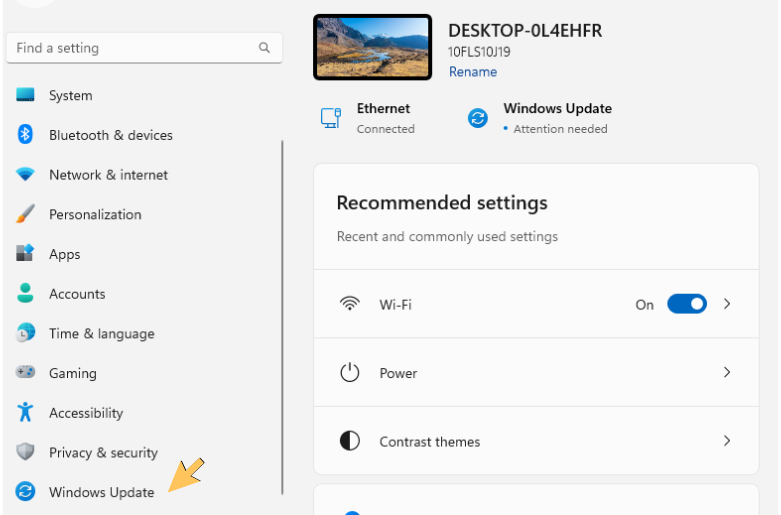Click the search magnifier icon
The height and width of the screenshot is (515, 781).
pos(264,48)
